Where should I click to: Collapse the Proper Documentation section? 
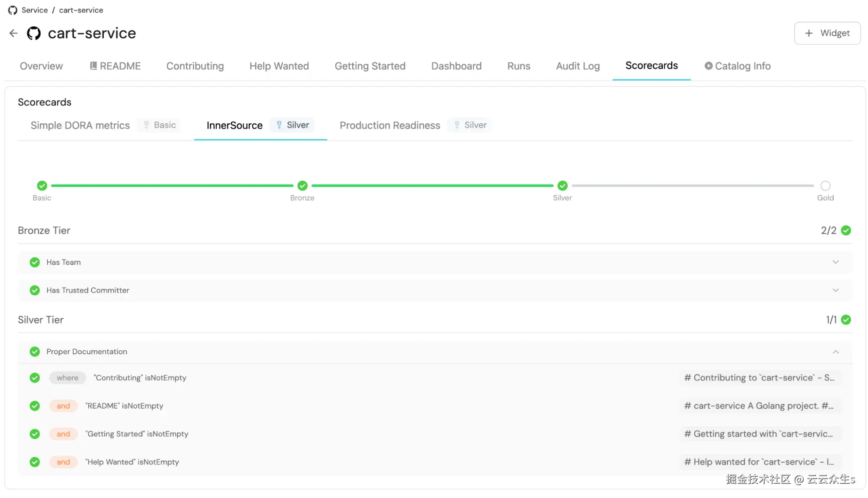point(835,352)
